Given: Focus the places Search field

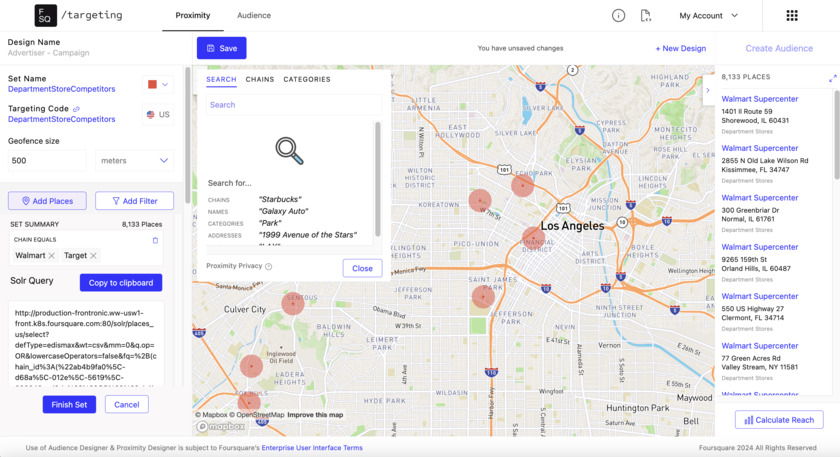Looking at the screenshot, I should [x=294, y=105].
